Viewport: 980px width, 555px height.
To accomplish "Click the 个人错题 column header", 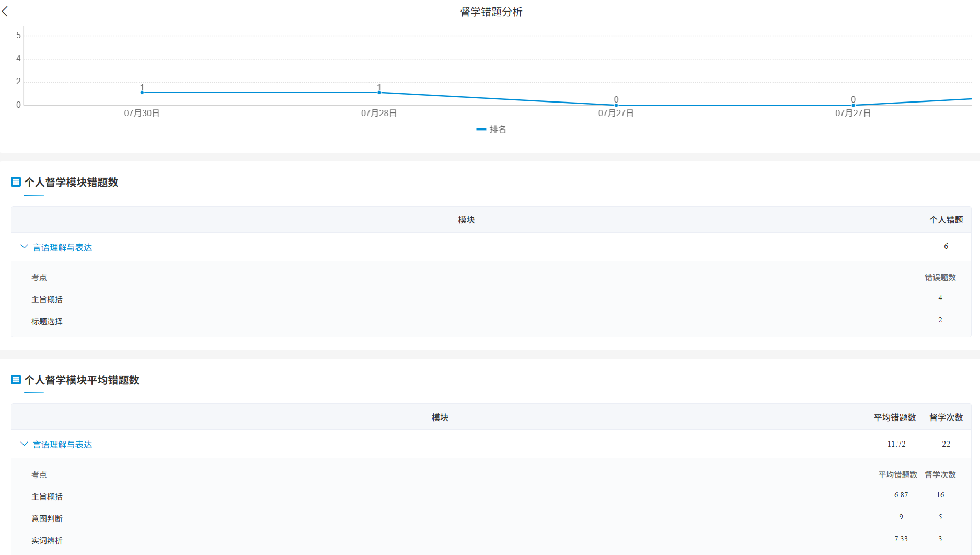I will (x=946, y=220).
